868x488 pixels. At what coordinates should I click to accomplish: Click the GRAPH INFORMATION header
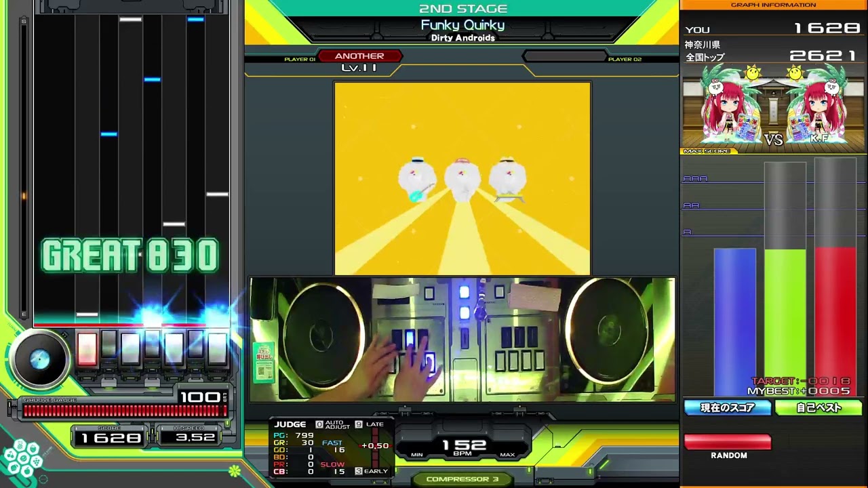point(774,5)
